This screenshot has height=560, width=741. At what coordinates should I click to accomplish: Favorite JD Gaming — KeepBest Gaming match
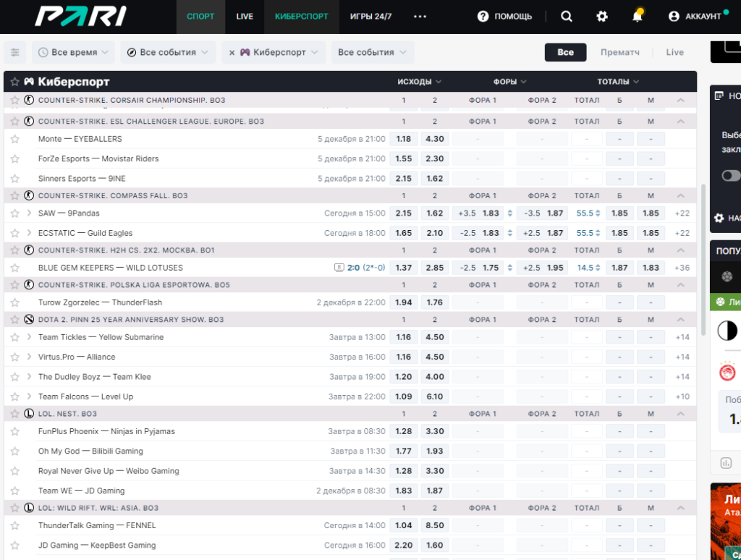[14, 545]
